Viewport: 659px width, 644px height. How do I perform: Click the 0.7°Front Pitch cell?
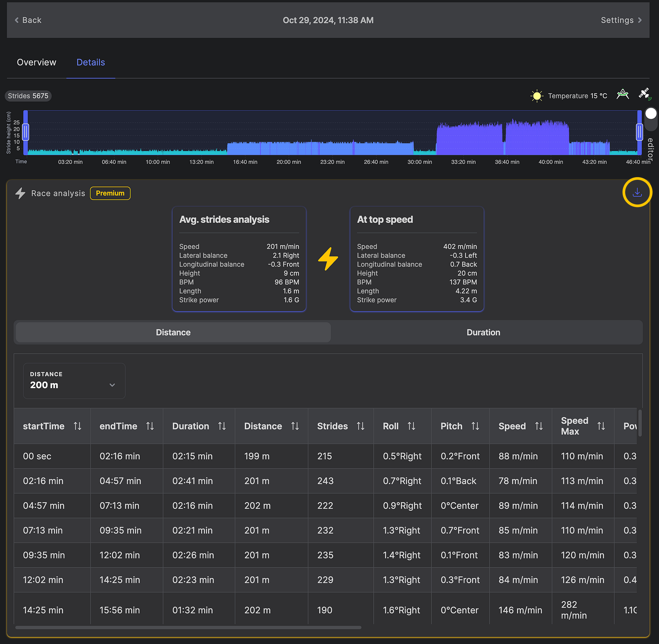point(460,531)
